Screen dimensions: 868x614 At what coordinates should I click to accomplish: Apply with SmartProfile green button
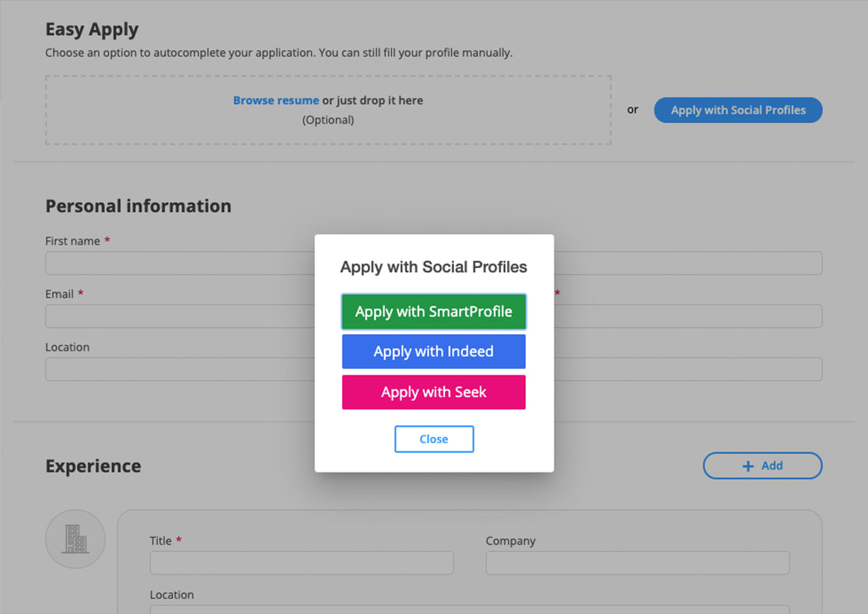(433, 312)
